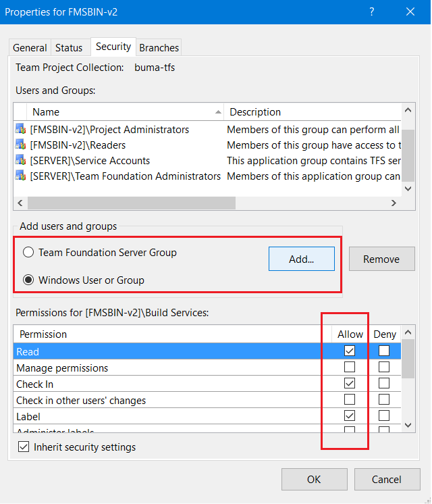The height and width of the screenshot is (504, 432).
Task: Uncheck Allow for Read permission
Action: (350, 351)
